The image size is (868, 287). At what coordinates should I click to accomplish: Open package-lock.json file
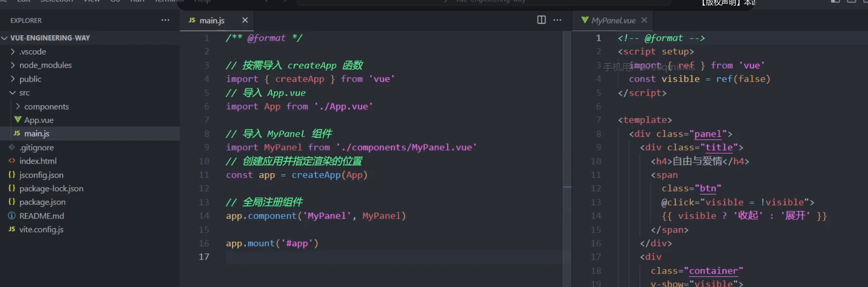(x=90, y=188)
